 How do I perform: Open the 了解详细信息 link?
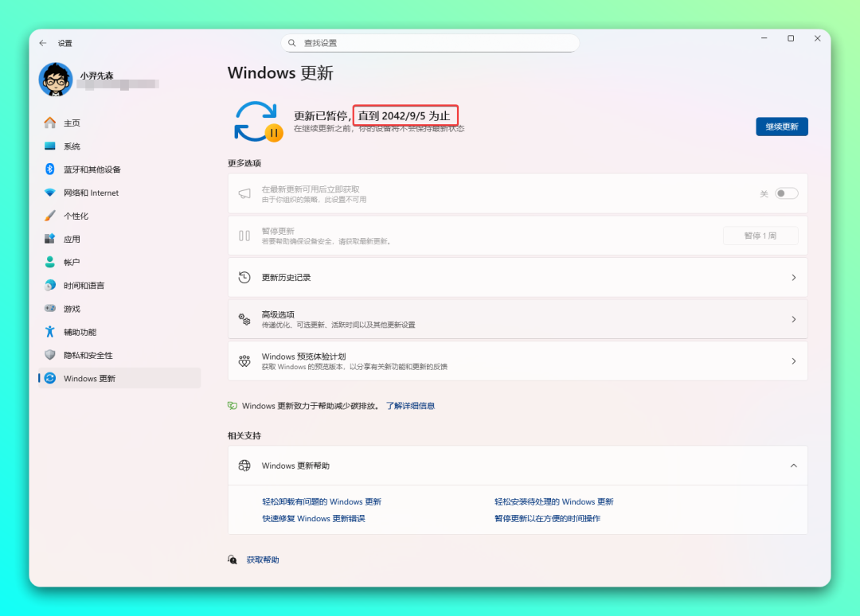point(410,406)
